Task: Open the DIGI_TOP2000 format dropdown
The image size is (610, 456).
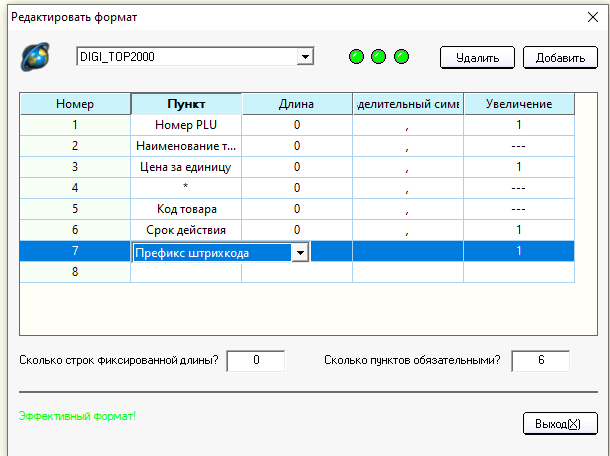Action: tap(305, 57)
